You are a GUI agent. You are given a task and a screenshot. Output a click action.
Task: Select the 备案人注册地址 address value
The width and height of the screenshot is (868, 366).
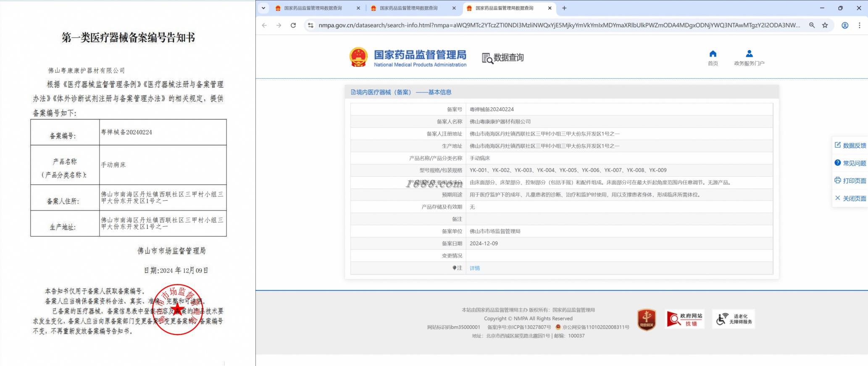544,134
